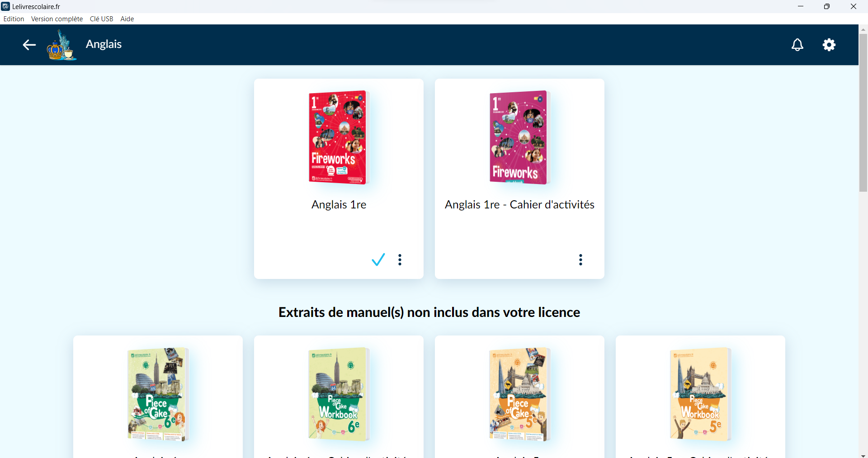Viewport: 868px width, 458px height.
Task: Open settings via the gear icon
Action: pos(829,45)
